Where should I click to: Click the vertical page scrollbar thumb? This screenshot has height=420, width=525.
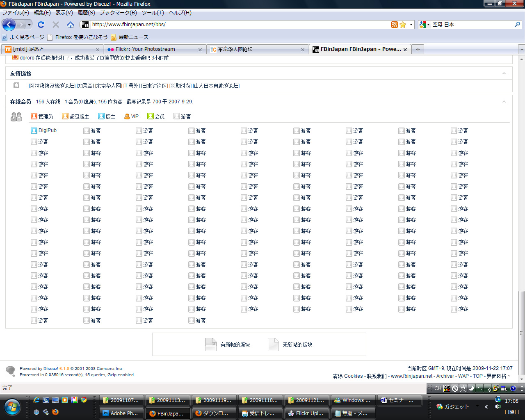tap(521, 333)
